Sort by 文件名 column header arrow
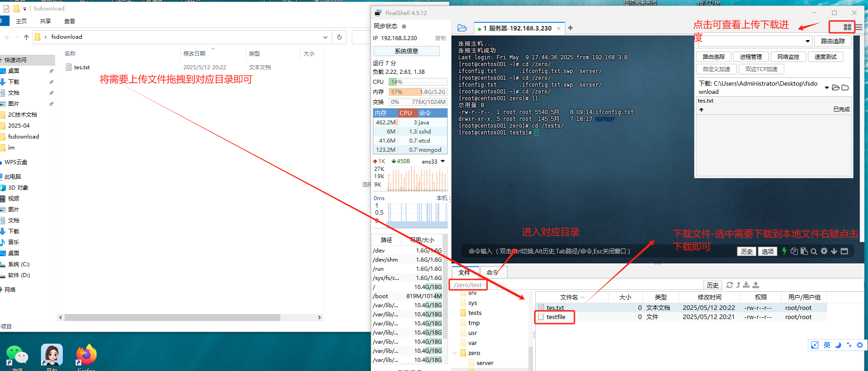Image resolution: width=868 pixels, height=371 pixels. point(583,297)
